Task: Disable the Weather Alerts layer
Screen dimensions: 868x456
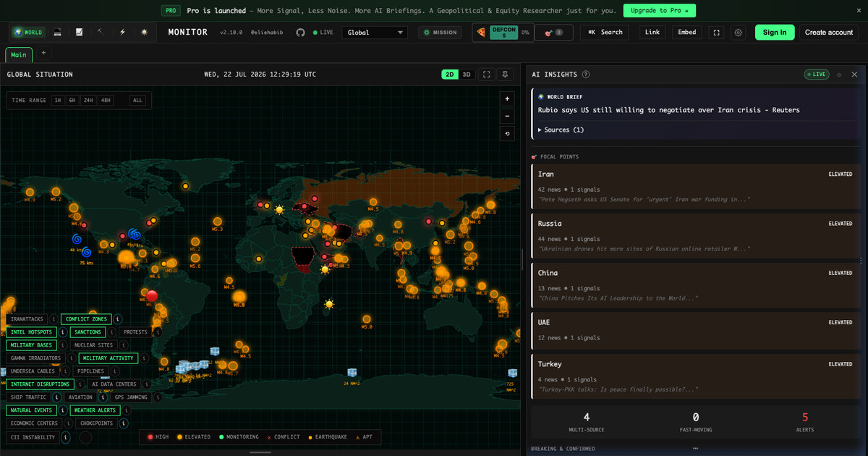Action: coord(95,410)
